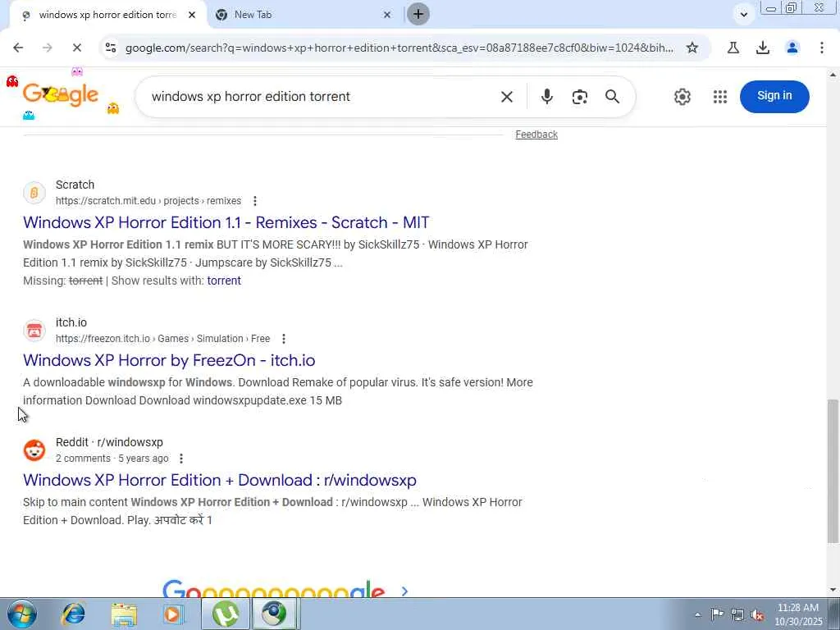The height and width of the screenshot is (630, 840).
Task: Click the Chrome taskbar button
Action: coord(274,614)
